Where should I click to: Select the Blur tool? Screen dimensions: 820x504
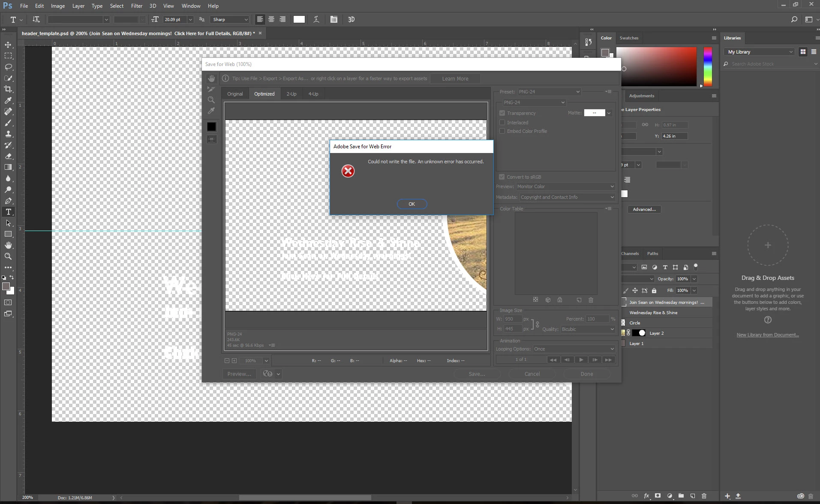click(x=8, y=178)
